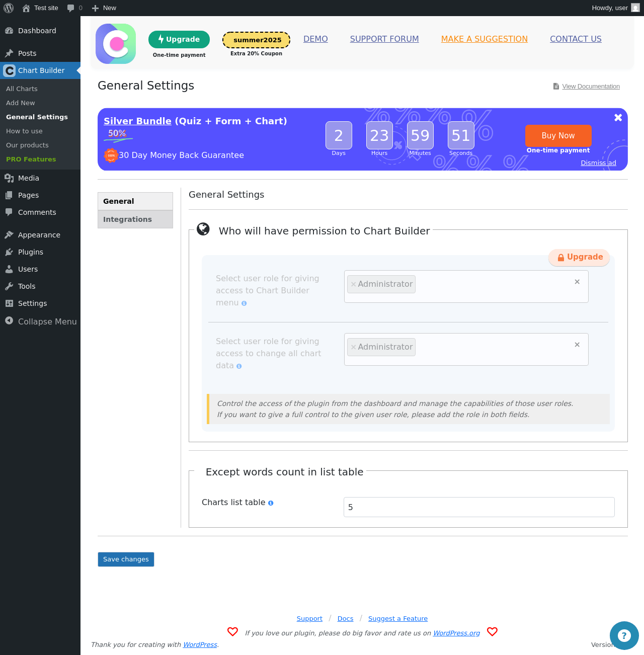Click the orange locked Upgrade badge
The height and width of the screenshot is (655, 644).
pos(579,257)
